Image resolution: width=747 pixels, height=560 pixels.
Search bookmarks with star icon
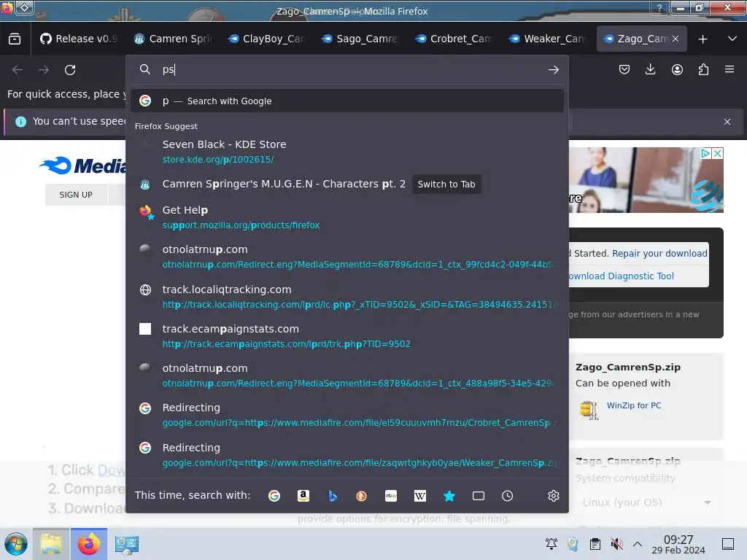pos(449,496)
